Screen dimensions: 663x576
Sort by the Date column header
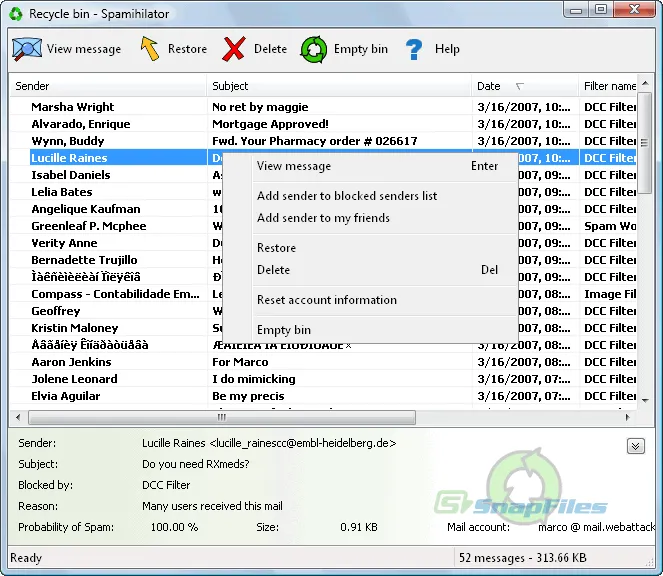pyautogui.click(x=525, y=86)
